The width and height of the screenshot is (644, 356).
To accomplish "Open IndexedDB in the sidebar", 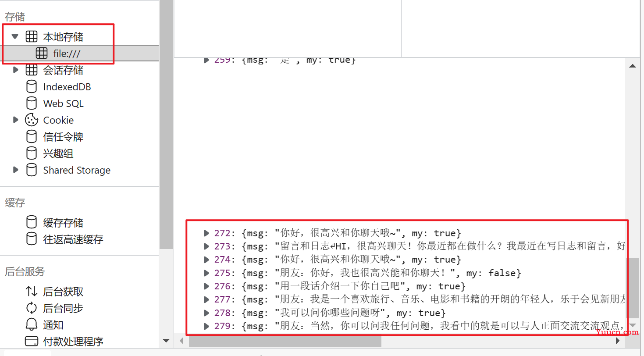I will [67, 87].
